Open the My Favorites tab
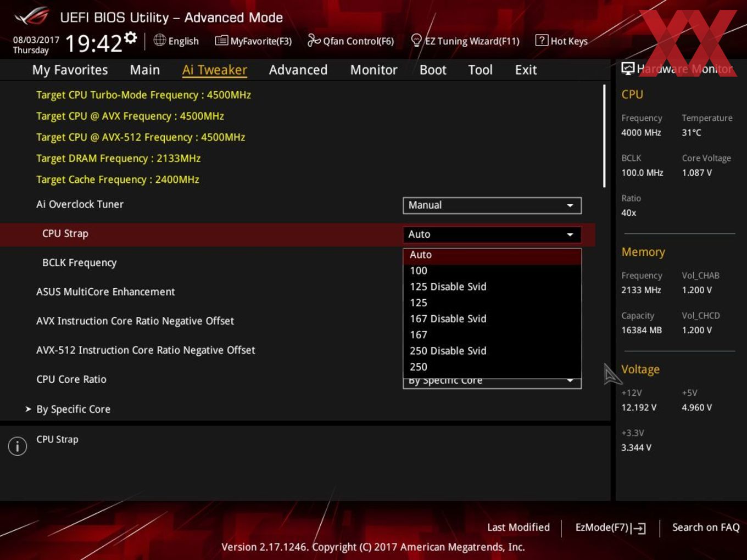The image size is (747, 560). pyautogui.click(x=70, y=70)
